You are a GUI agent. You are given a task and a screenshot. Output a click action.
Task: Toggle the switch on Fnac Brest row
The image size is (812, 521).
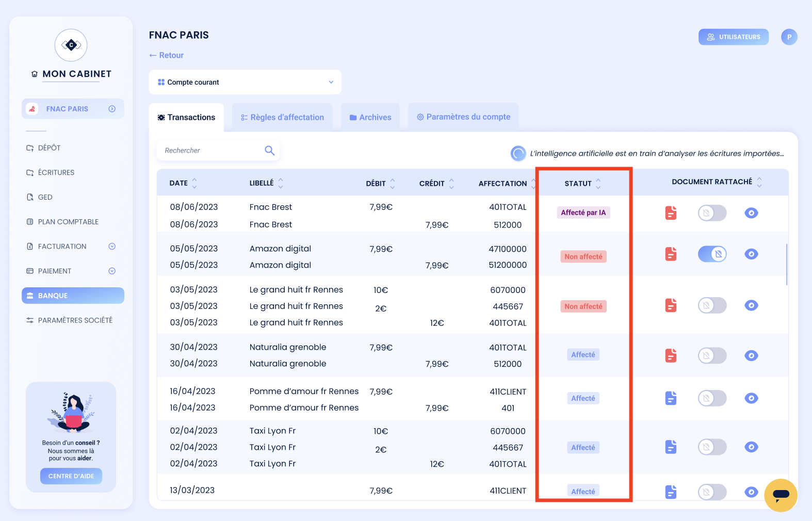click(x=712, y=213)
